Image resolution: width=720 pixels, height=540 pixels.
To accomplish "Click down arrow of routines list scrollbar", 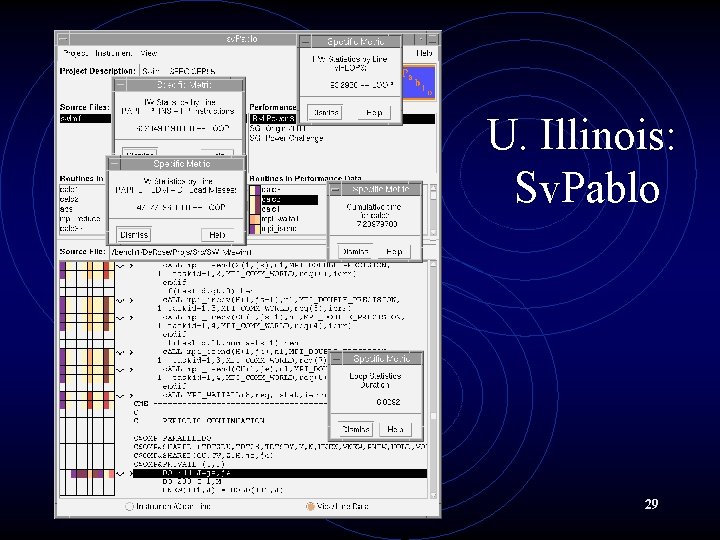I will (x=433, y=232).
